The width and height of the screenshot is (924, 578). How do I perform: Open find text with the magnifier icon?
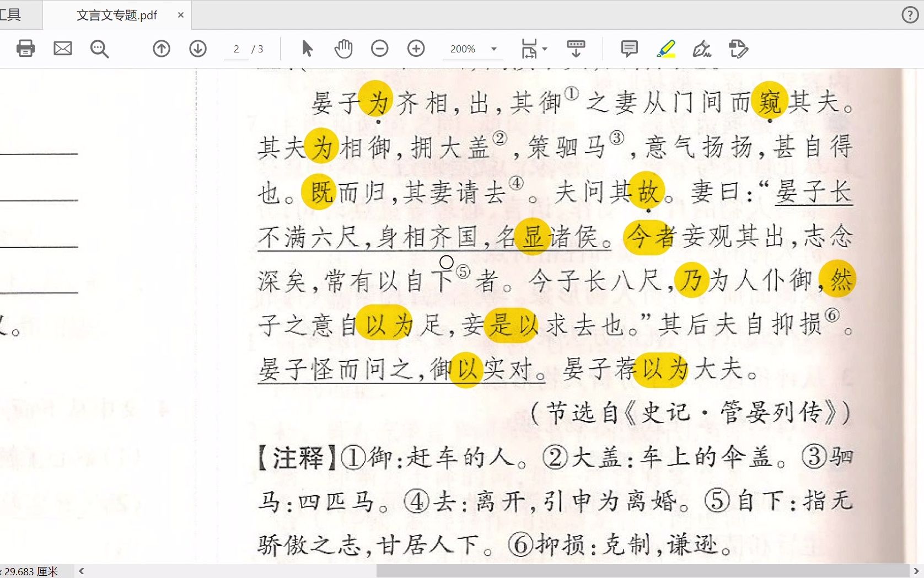point(99,49)
